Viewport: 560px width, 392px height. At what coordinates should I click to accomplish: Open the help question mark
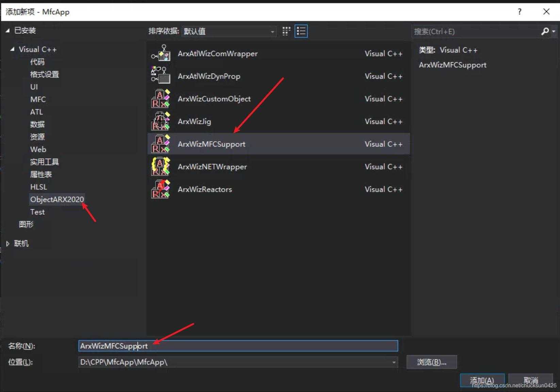point(520,12)
